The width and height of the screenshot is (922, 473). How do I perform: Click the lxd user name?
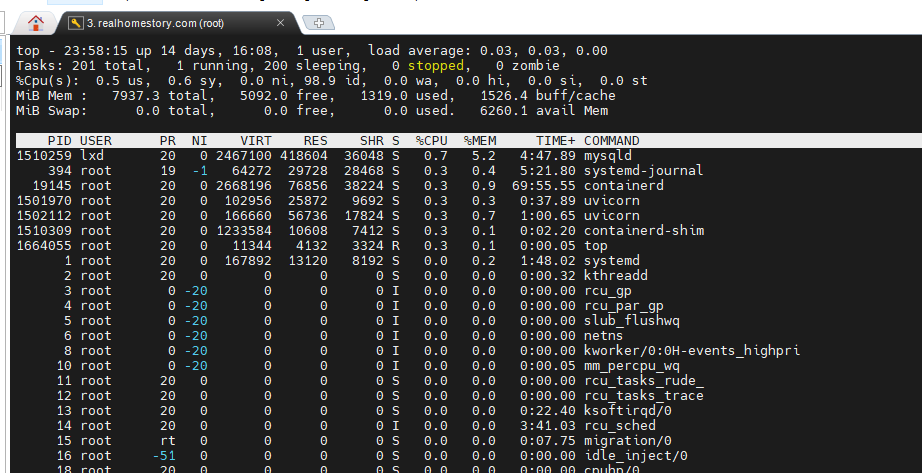pyautogui.click(x=92, y=156)
